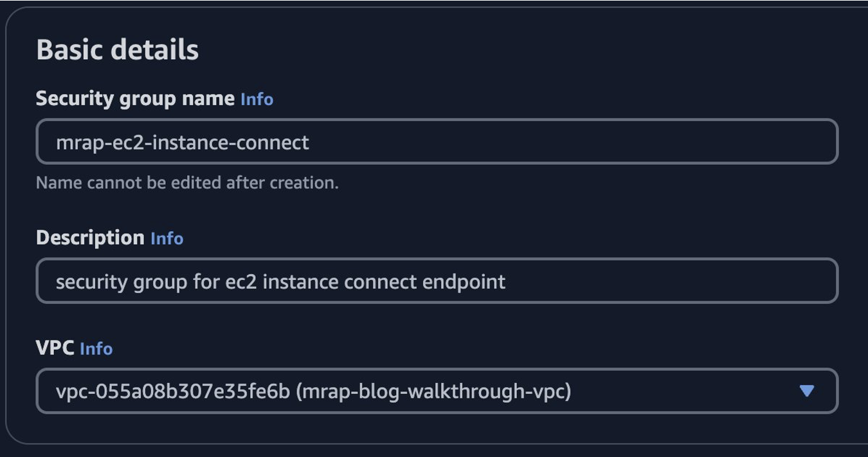Viewport: 868px width, 457px height.
Task: Click the Info link beside Security group name
Action: click(x=257, y=100)
